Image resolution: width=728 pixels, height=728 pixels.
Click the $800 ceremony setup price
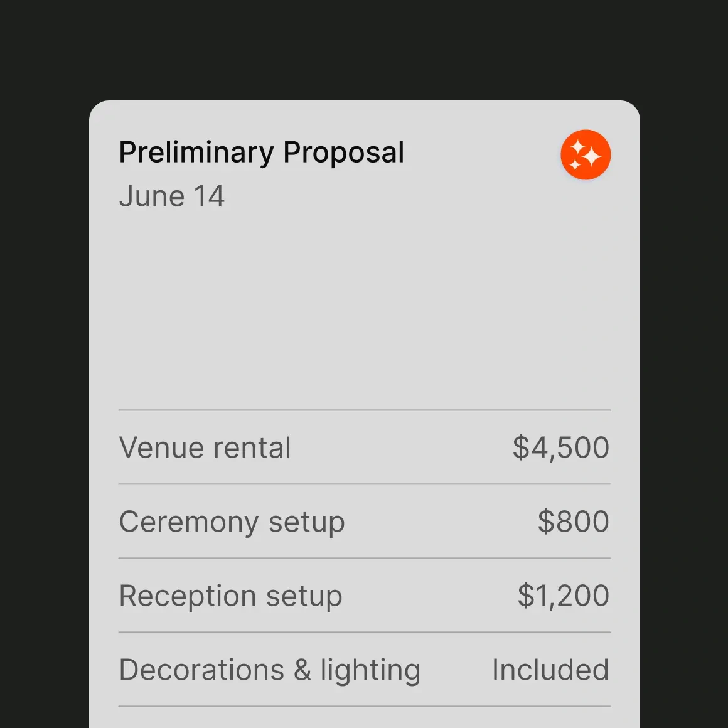(x=572, y=521)
